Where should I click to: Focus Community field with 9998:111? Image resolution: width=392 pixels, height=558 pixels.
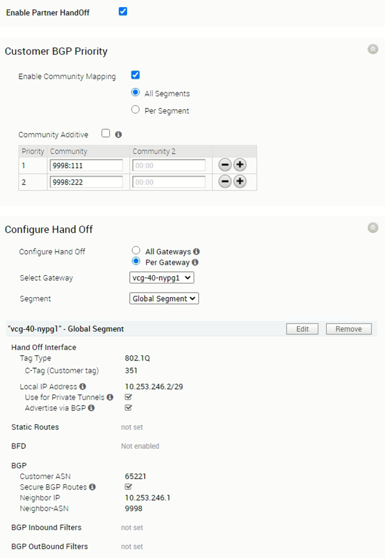coord(87,165)
